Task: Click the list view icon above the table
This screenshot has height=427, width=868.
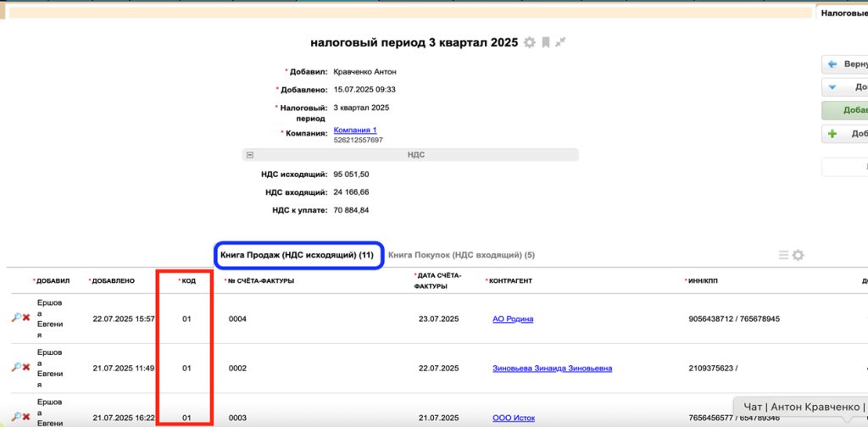Action: pyautogui.click(x=783, y=255)
